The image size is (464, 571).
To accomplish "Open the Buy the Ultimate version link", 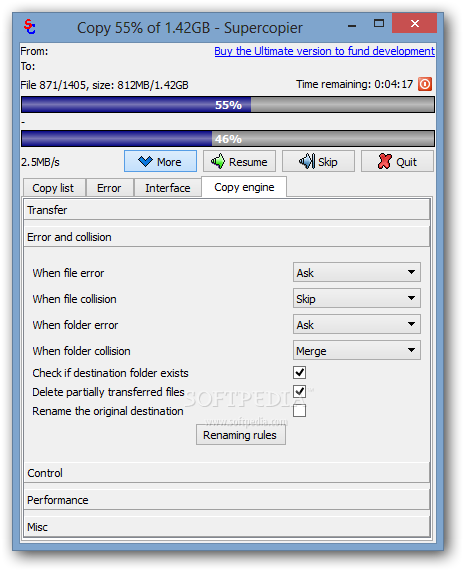I will pyautogui.click(x=325, y=51).
